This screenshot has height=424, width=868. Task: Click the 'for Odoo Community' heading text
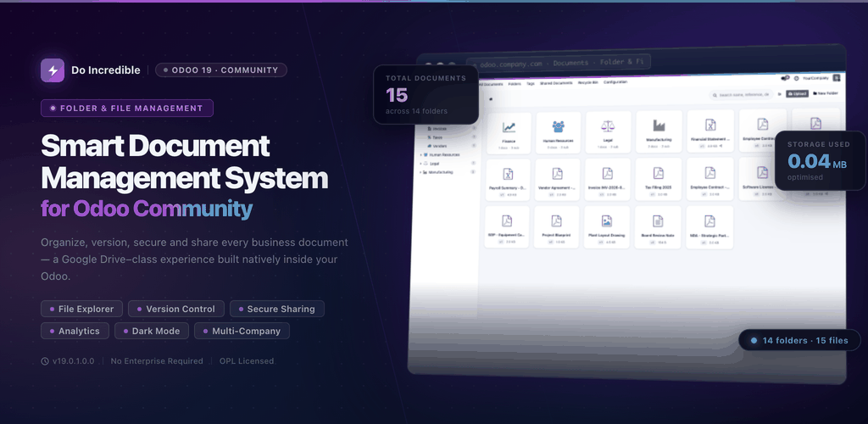pyautogui.click(x=147, y=209)
